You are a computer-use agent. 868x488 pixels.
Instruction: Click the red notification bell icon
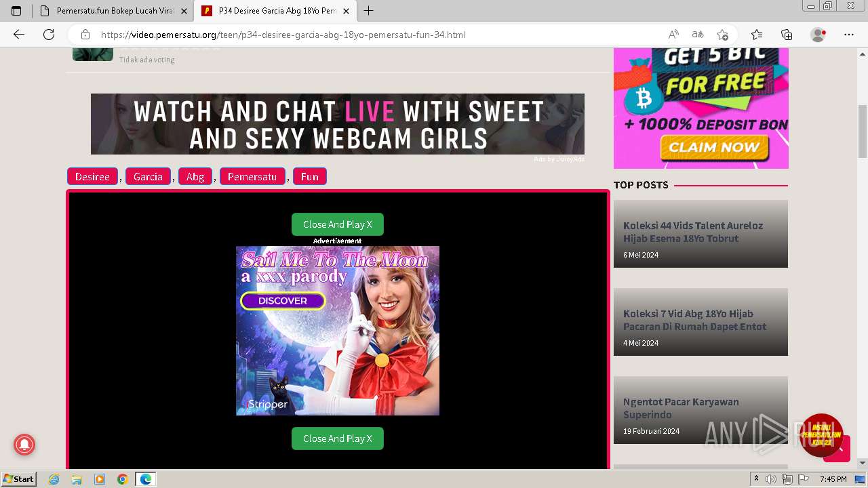point(24,445)
